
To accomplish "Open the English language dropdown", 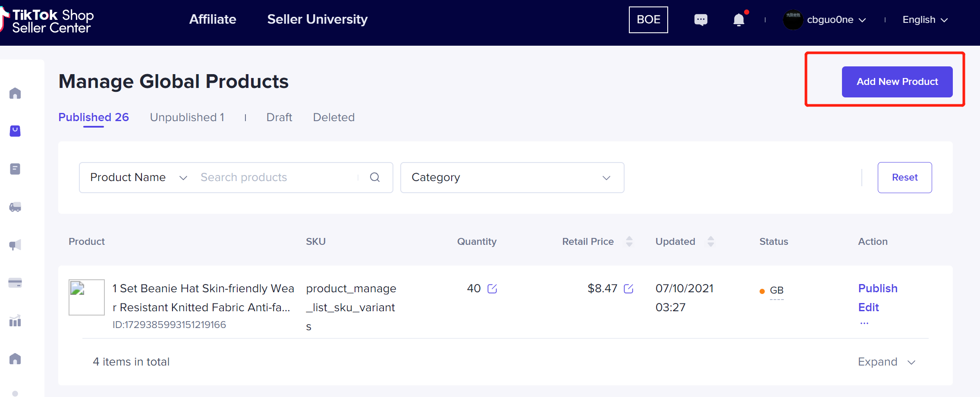I will click(x=925, y=20).
